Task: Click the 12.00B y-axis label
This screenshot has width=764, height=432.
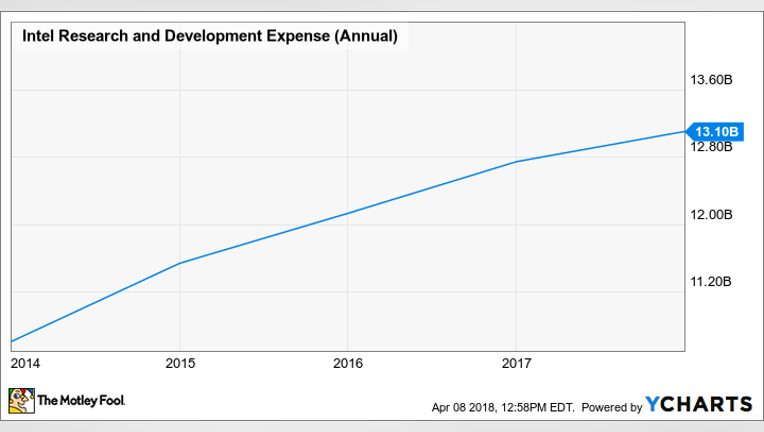Action: tap(711, 215)
